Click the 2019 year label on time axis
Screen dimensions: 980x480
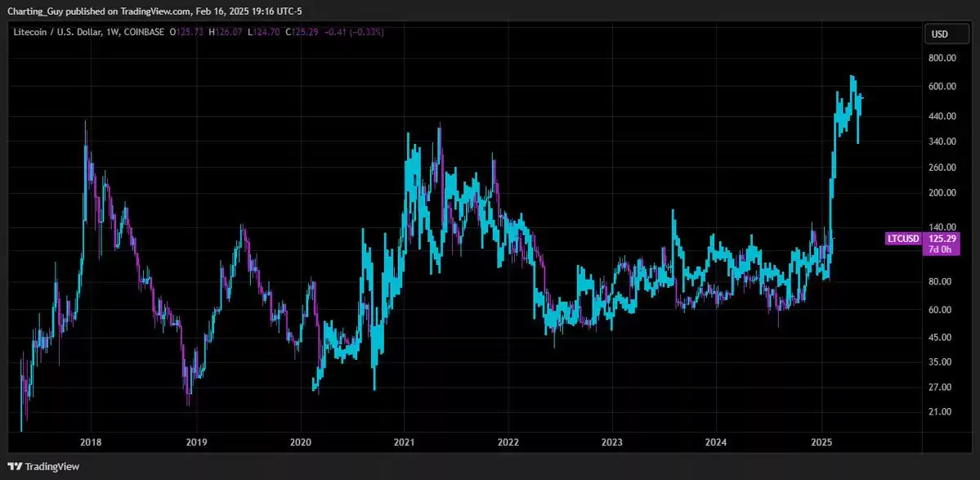(196, 442)
